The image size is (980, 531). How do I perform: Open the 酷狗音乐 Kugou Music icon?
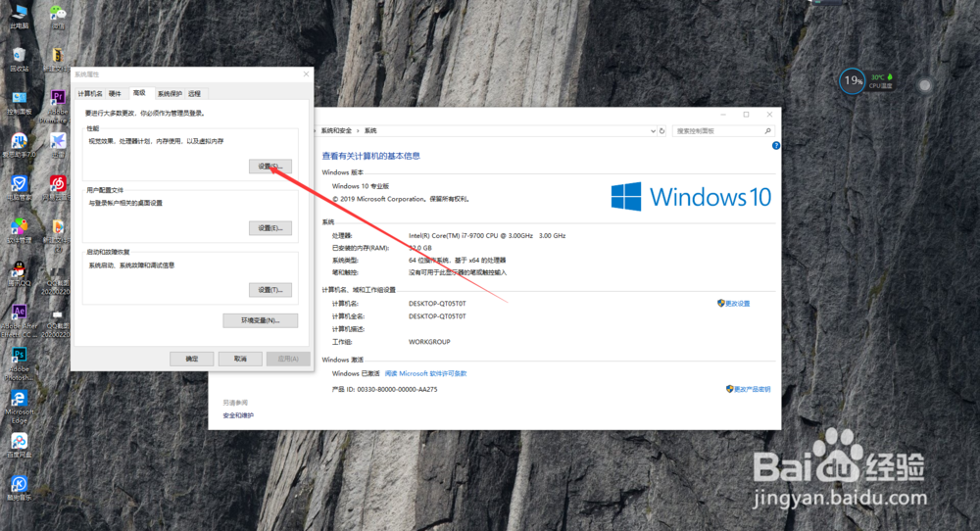point(20,487)
